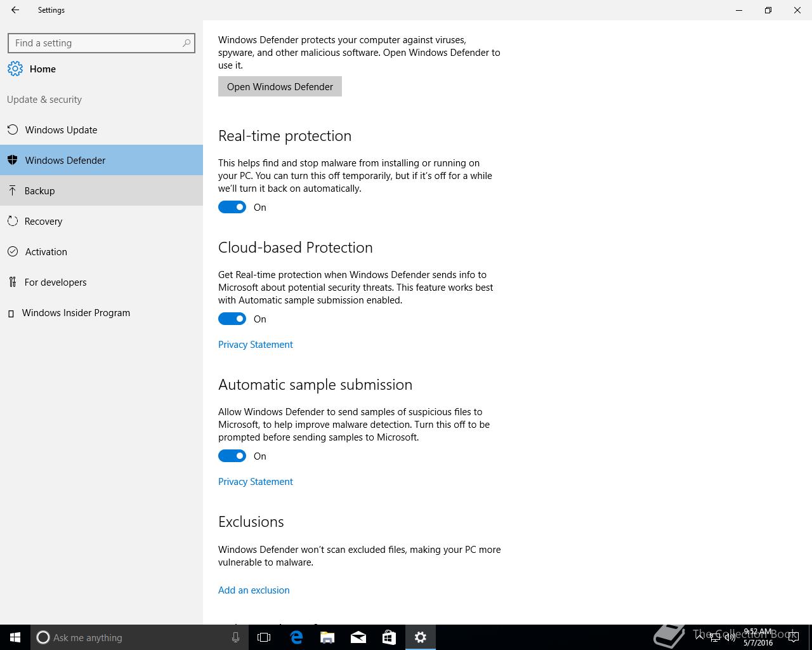Click the Open Windows Defender button
The image size is (812, 650).
280,86
